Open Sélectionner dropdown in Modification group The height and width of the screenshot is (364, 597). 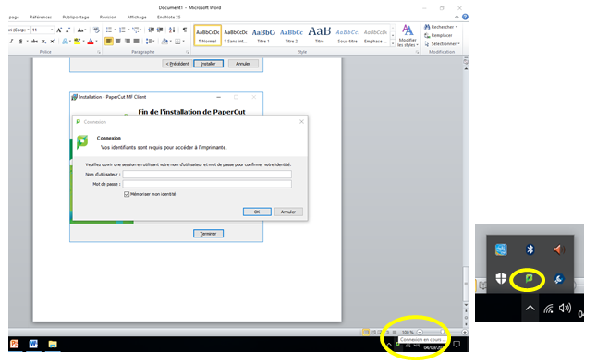(443, 43)
